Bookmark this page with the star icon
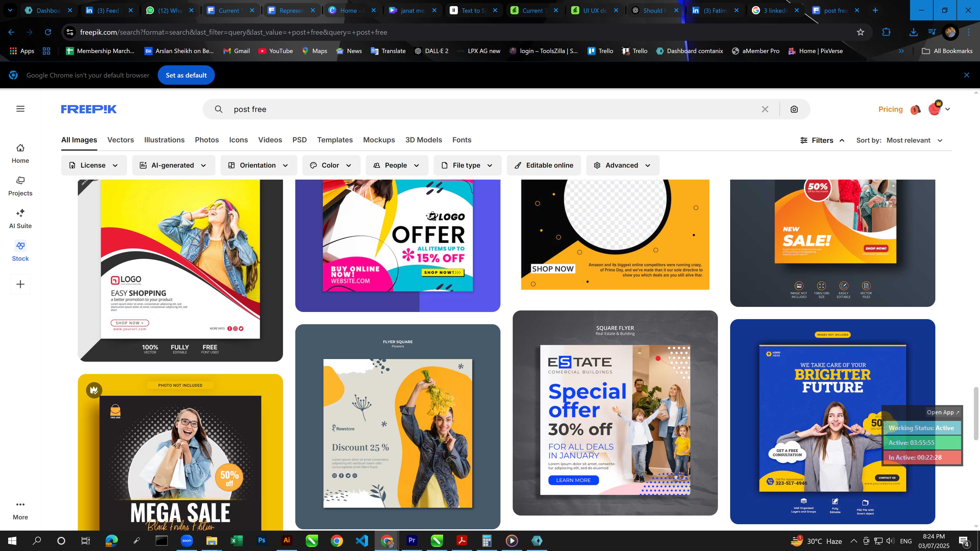Screen dimensions: 980x551 click(x=861, y=32)
